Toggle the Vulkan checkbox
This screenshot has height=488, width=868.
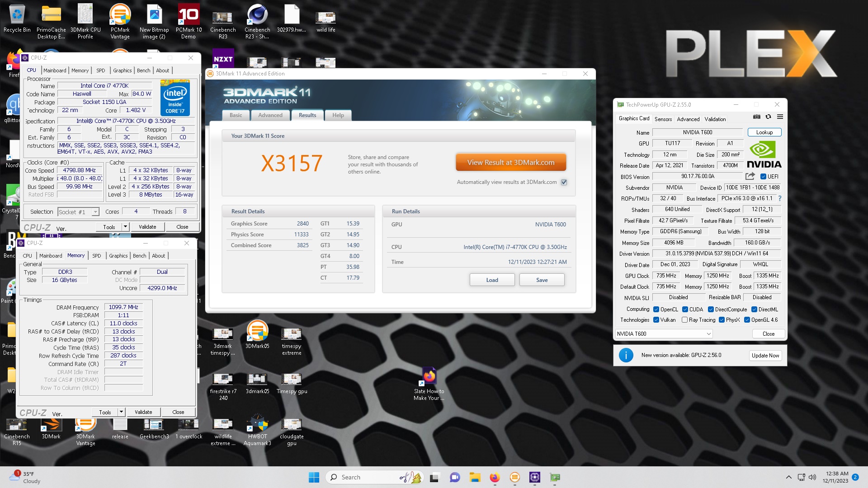[x=656, y=320]
